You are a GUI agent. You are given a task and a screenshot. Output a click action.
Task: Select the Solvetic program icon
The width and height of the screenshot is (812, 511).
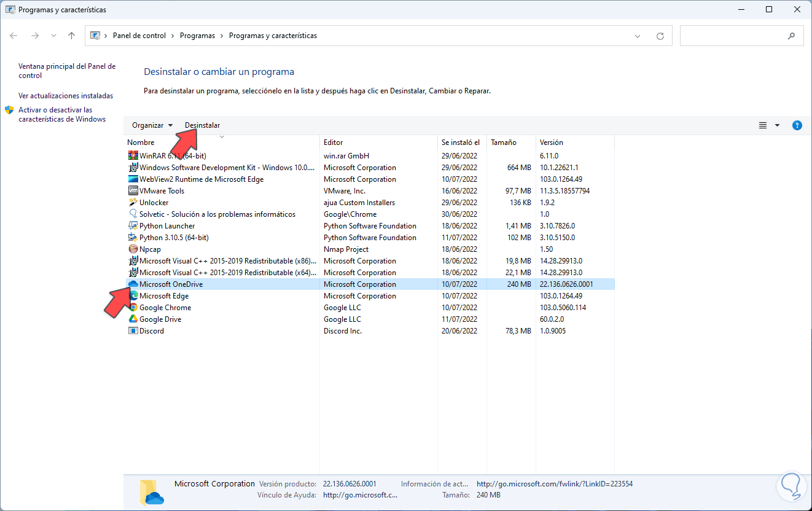[133, 214]
